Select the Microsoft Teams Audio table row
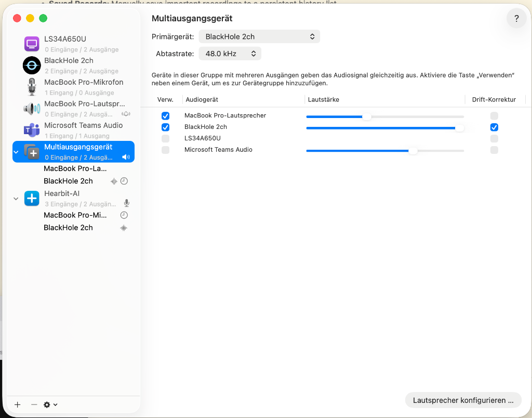Screen dimensions: 532x418 (x=218, y=150)
